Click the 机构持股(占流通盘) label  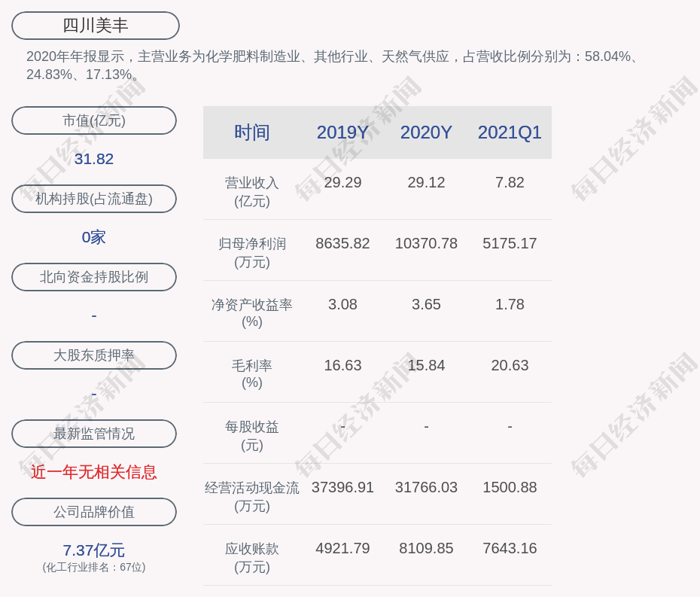click(x=94, y=199)
